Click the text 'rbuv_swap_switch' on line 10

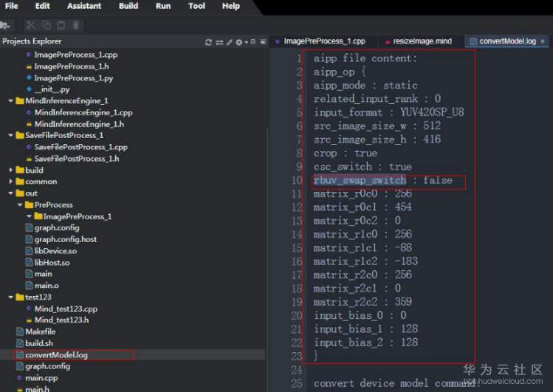click(360, 180)
